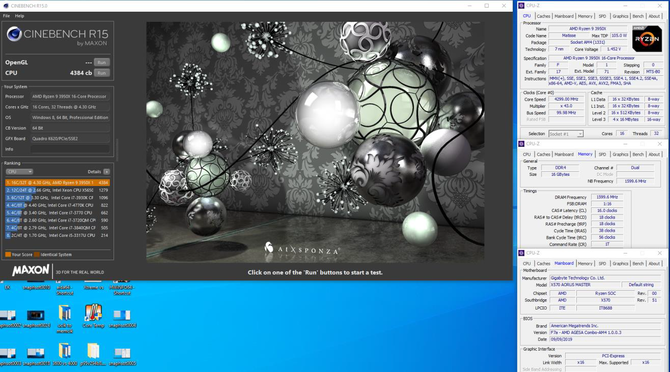Click the Your Score orange legend swatch
The height and width of the screenshot is (372, 670).
tap(8, 255)
